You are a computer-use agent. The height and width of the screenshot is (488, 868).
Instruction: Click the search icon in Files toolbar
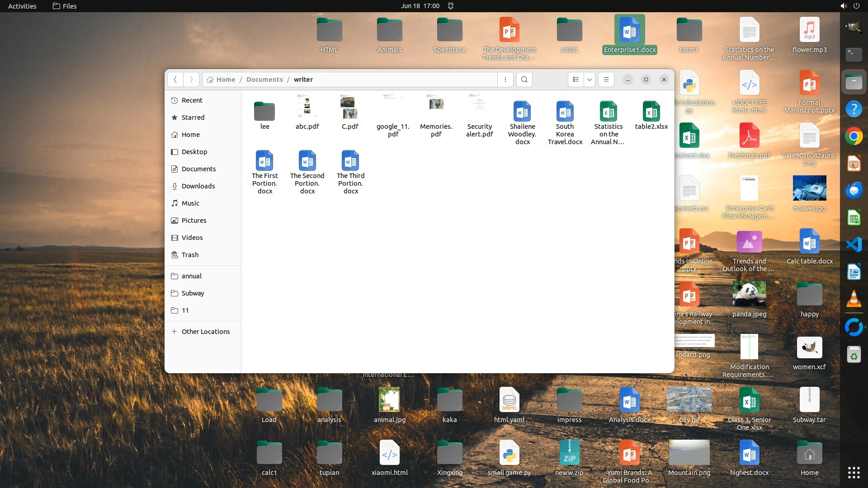[524, 80]
